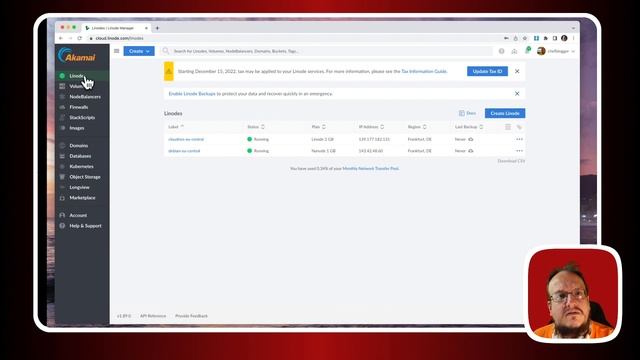Open the API Reference footer link
The width and height of the screenshot is (640, 360).
tap(153, 316)
